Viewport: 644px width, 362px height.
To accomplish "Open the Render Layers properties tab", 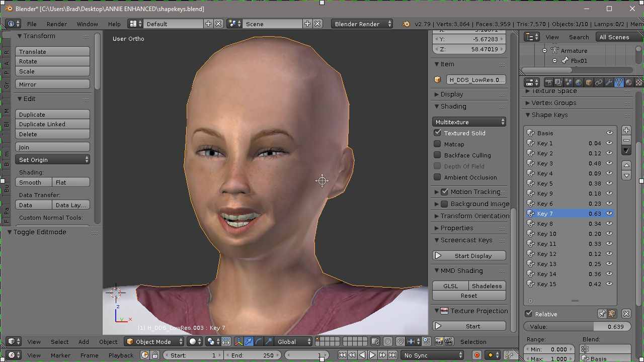I will pos(559,82).
